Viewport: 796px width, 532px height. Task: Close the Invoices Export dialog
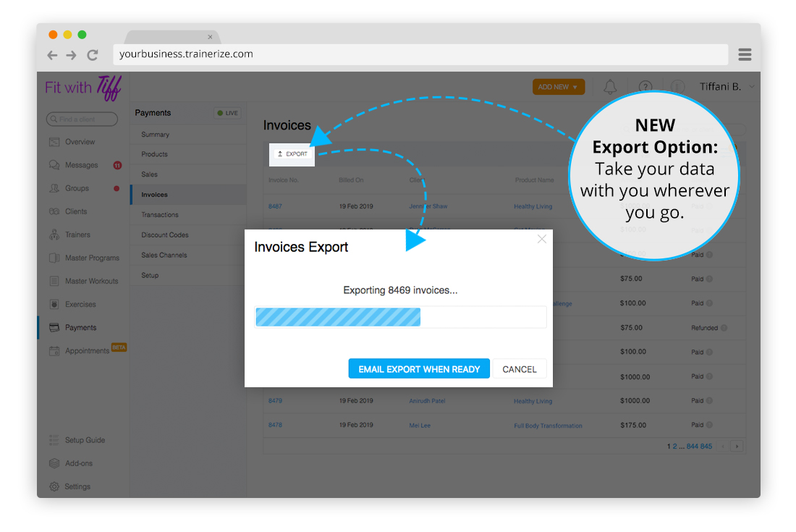(542, 239)
